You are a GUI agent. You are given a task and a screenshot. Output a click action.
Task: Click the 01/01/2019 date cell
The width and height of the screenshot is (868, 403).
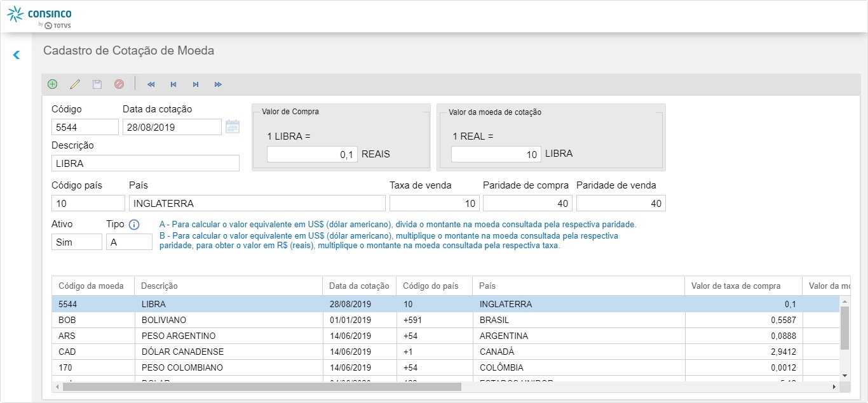coord(359,320)
